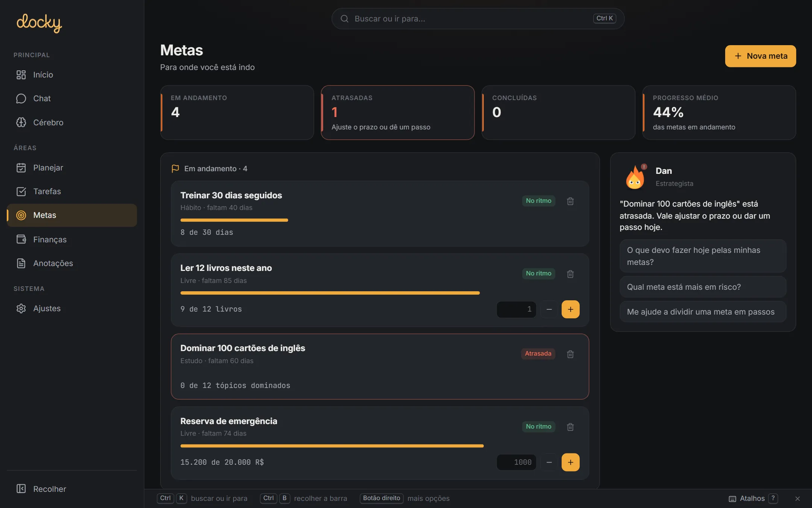812x508 pixels.
Task: Click the Anotações document icon
Action: pyautogui.click(x=21, y=263)
